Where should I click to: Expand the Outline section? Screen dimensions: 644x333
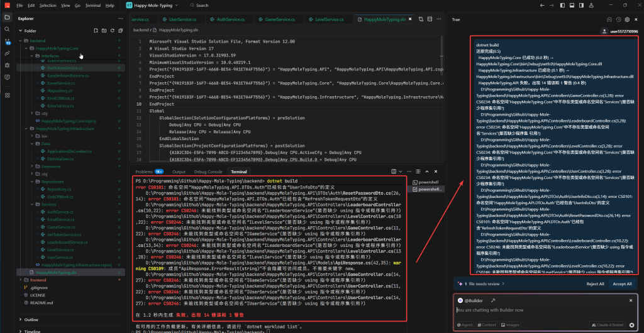20,319
